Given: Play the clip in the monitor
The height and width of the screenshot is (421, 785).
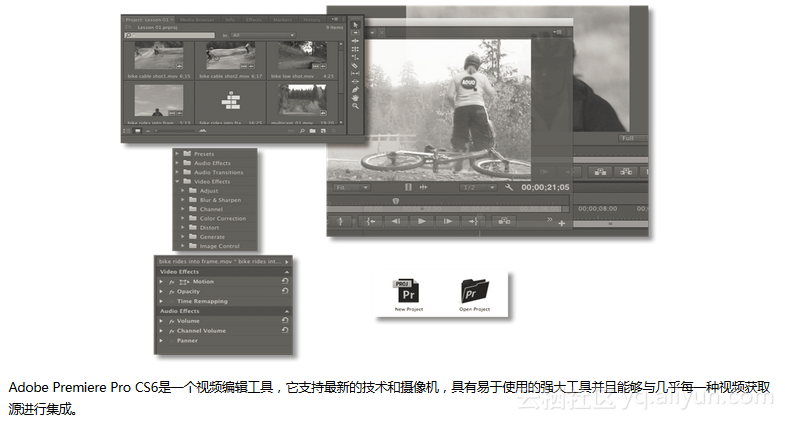Looking at the screenshot, I should pos(422,221).
